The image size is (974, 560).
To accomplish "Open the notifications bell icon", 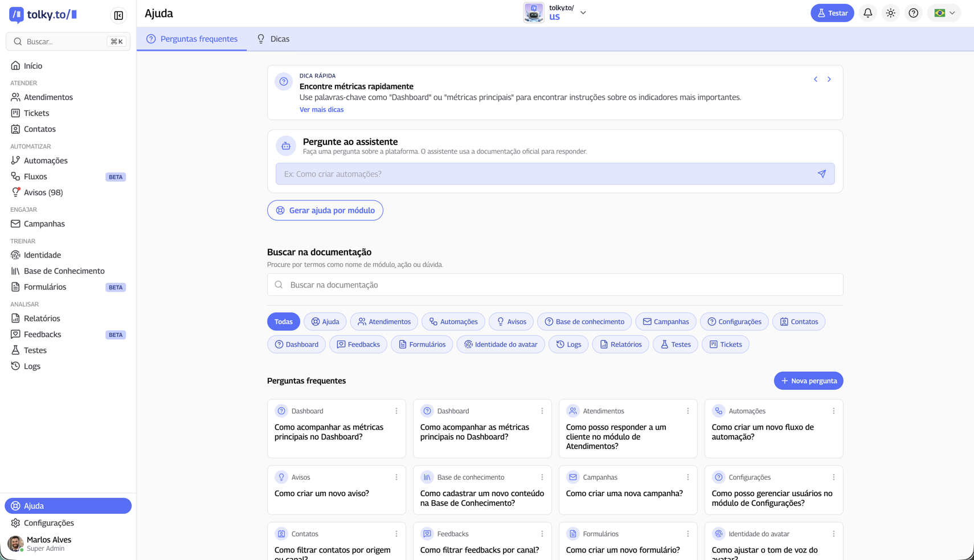I will (x=867, y=13).
